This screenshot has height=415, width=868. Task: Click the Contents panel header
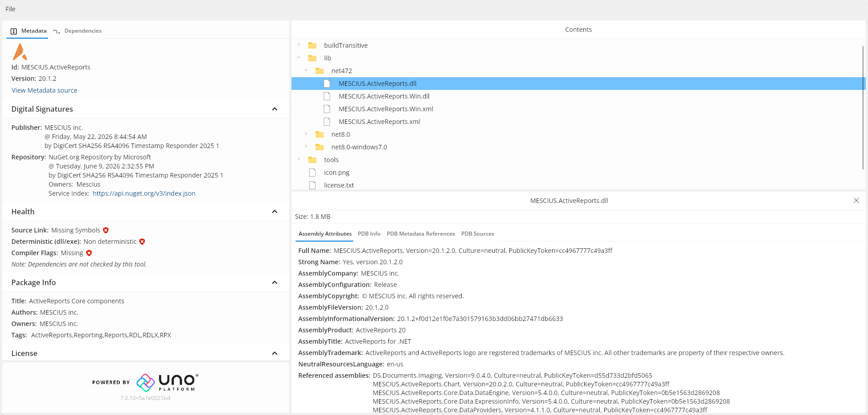tap(578, 30)
